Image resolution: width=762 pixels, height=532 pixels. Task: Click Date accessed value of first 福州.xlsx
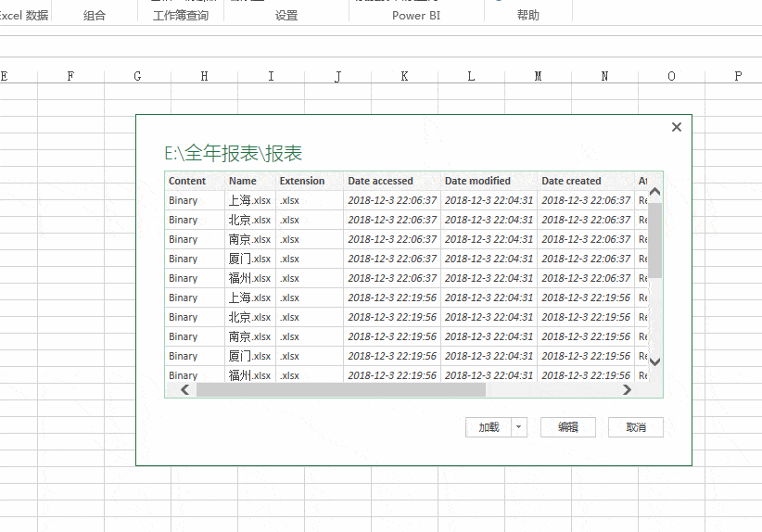[x=392, y=278]
